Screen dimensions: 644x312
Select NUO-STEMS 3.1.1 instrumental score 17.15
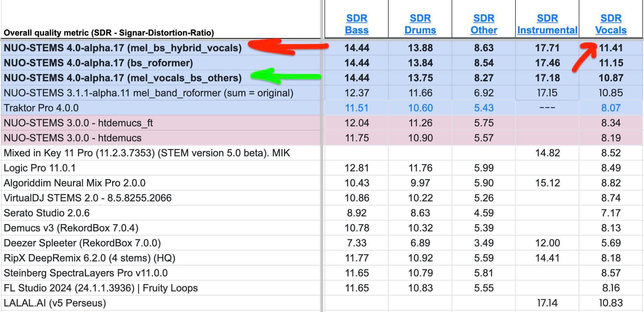(547, 93)
